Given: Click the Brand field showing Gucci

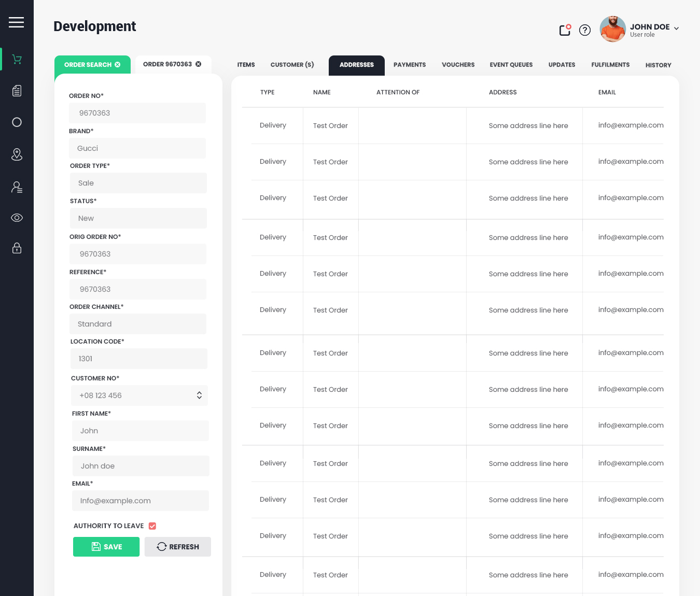Looking at the screenshot, I should point(137,148).
